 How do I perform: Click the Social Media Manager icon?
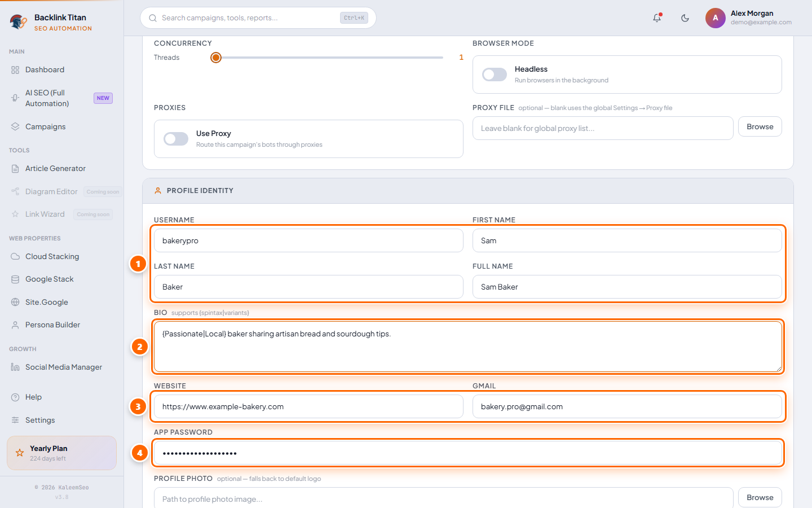coord(15,367)
